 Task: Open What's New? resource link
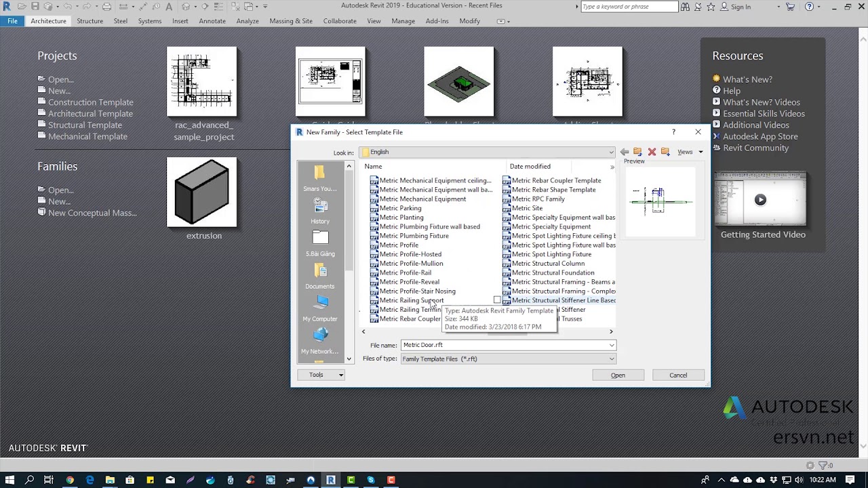(x=747, y=79)
